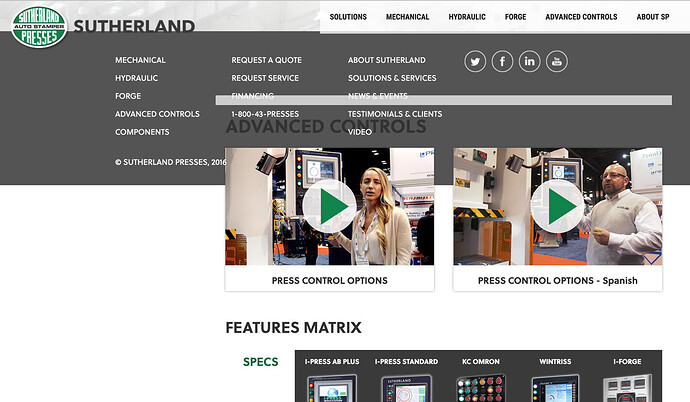Open Sutherland's YouTube channel icon
Image resolution: width=690 pixels, height=402 pixels.
(x=557, y=62)
